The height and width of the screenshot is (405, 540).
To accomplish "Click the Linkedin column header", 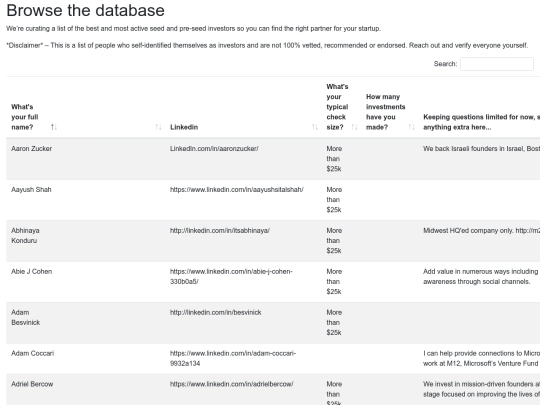I will click(x=184, y=127).
